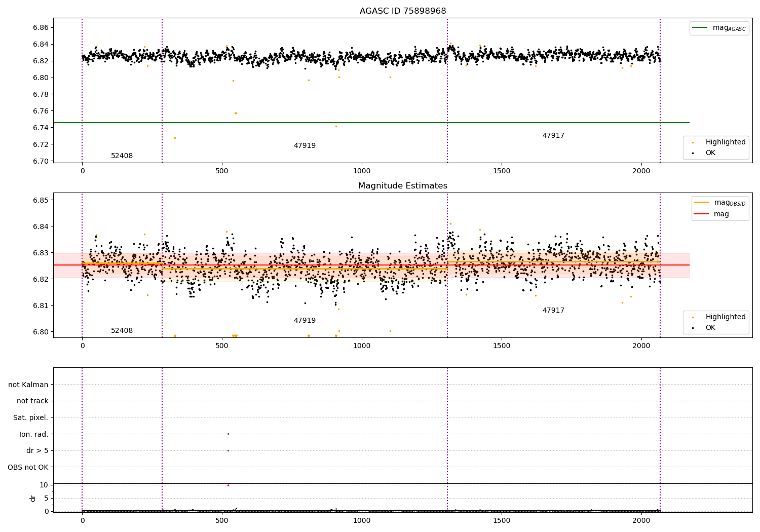Click '47919' label in Magnitude Estimates plot
This screenshot has width=760, height=532.
305,321
